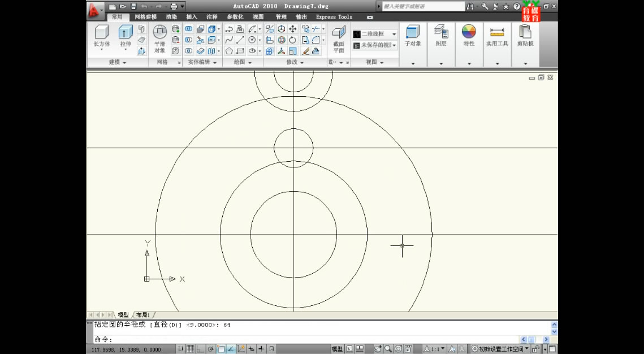Click the save icon in quick access
The image size is (644, 354).
(x=133, y=6)
